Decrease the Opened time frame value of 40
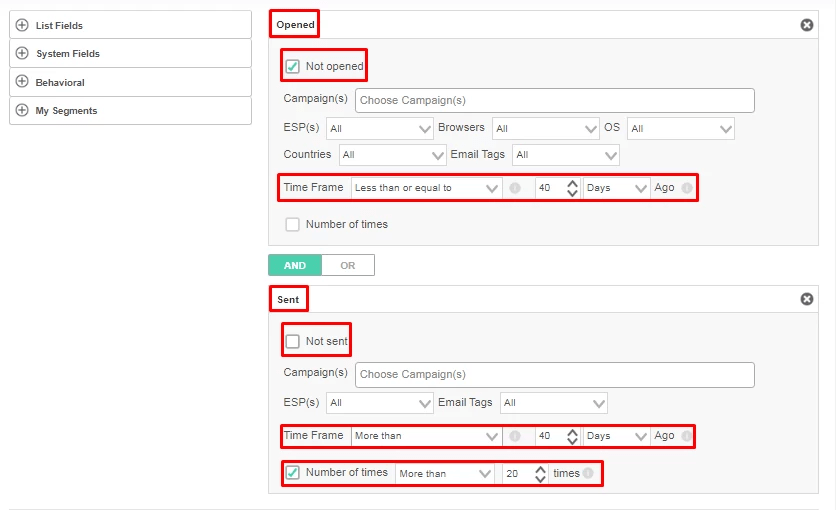The image size is (836, 510). pyautogui.click(x=572, y=192)
